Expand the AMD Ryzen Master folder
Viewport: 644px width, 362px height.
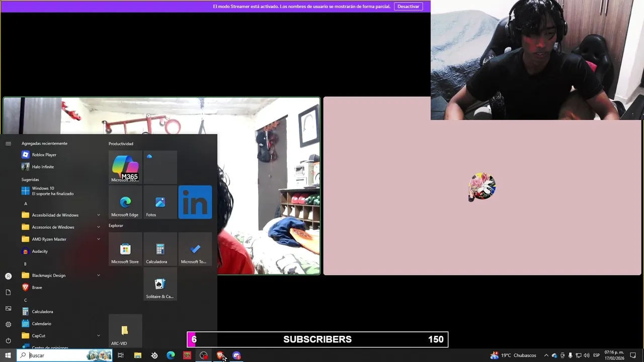click(60, 239)
